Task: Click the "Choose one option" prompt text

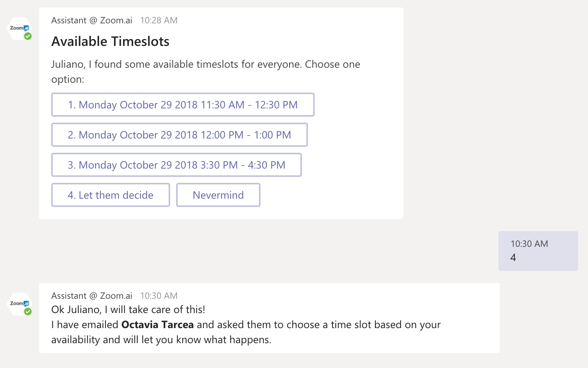Action: pyautogui.click(x=206, y=71)
